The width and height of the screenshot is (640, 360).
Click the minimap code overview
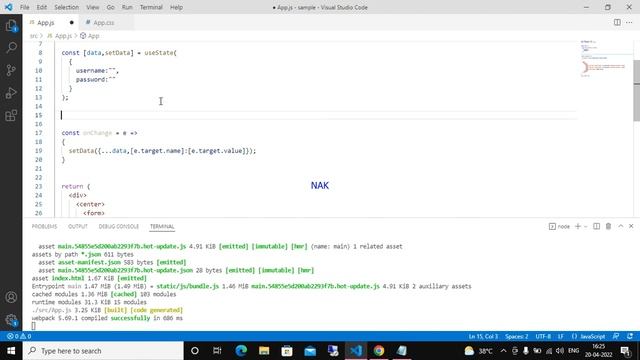coord(604,59)
